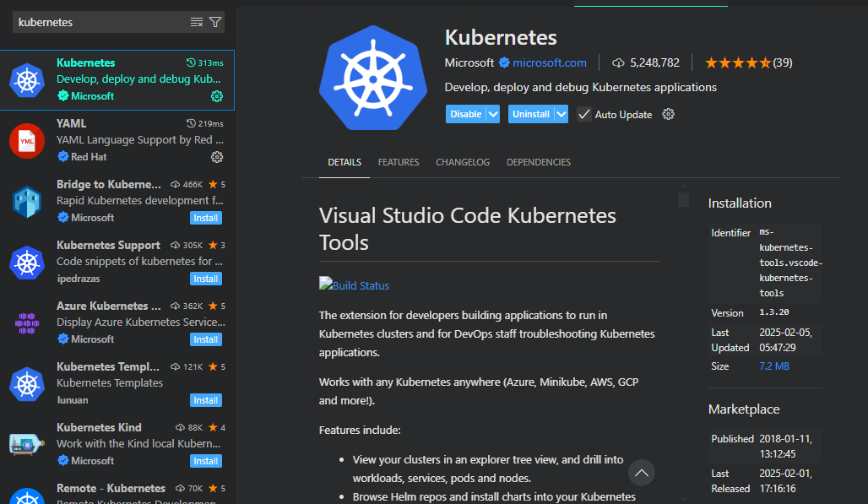Screen dimensions: 868x504
Task: Click the version value 1.3.20
Action: 774,312
